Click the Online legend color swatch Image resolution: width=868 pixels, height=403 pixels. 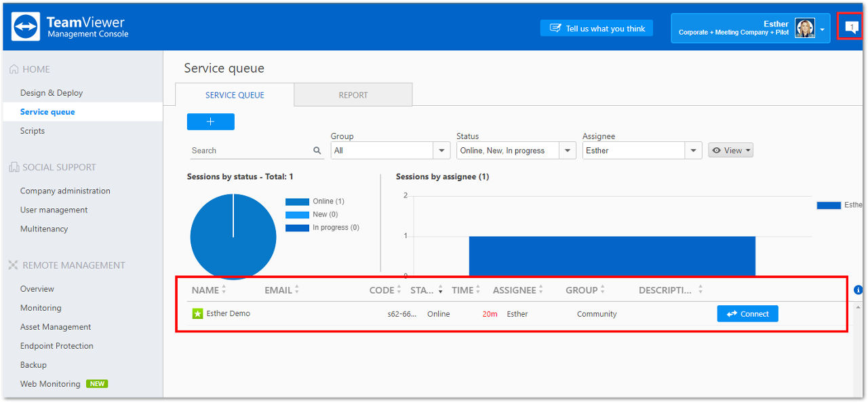tap(297, 201)
